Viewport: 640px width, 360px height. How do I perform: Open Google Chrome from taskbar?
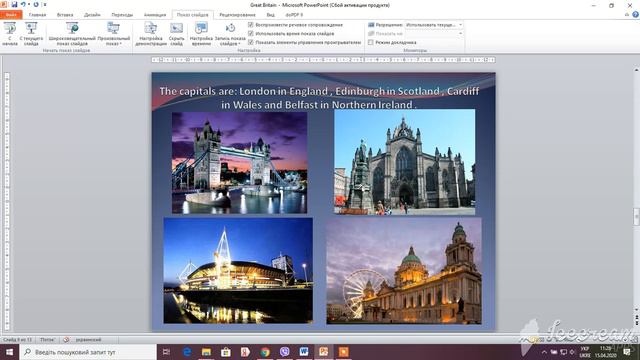point(265,352)
